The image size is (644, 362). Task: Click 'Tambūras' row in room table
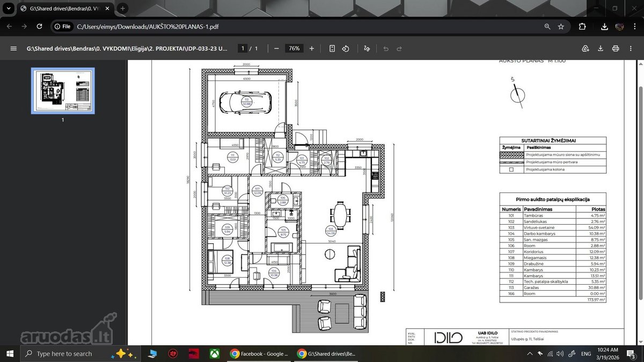[553, 216]
